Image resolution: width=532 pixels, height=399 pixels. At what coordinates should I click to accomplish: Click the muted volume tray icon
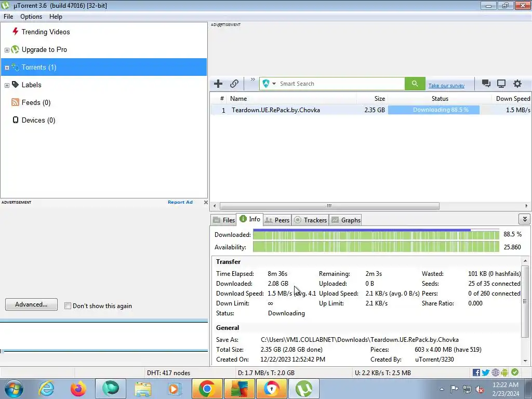[480, 389]
